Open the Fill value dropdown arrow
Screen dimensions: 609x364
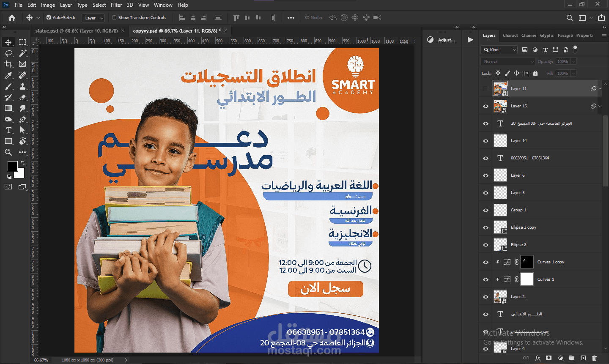[x=574, y=74]
